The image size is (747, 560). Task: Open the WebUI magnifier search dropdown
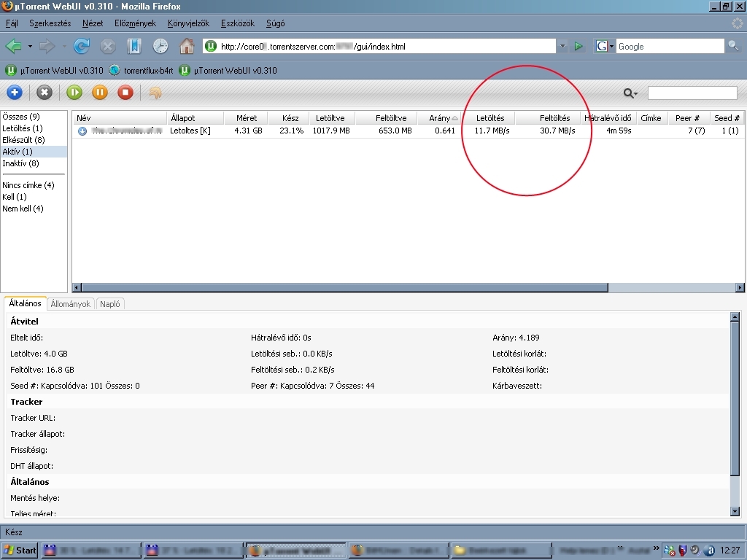point(630,93)
